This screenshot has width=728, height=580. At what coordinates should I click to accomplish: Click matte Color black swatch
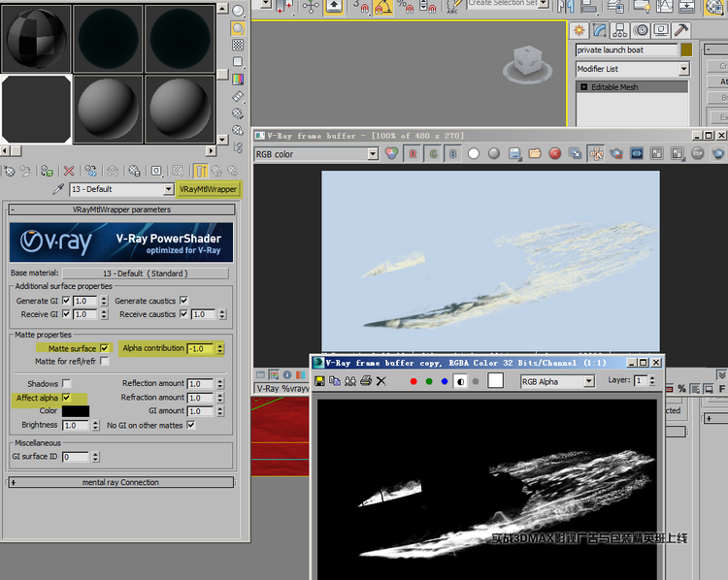[76, 411]
